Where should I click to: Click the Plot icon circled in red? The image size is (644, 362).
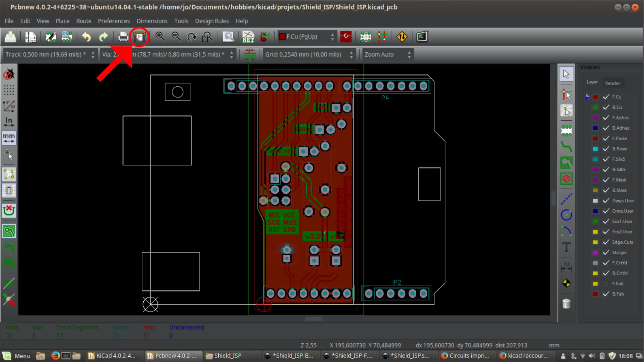click(x=140, y=37)
